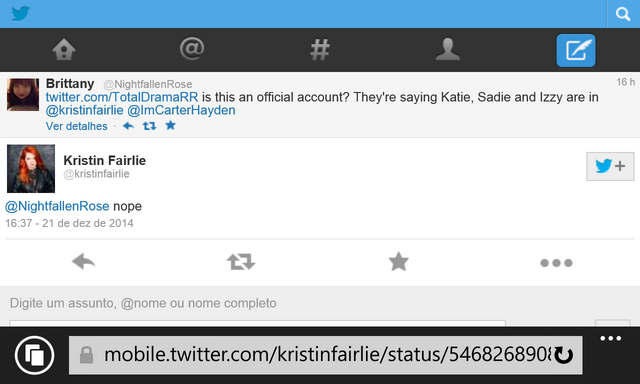Expand more options on Kristin's tweet

(x=556, y=263)
